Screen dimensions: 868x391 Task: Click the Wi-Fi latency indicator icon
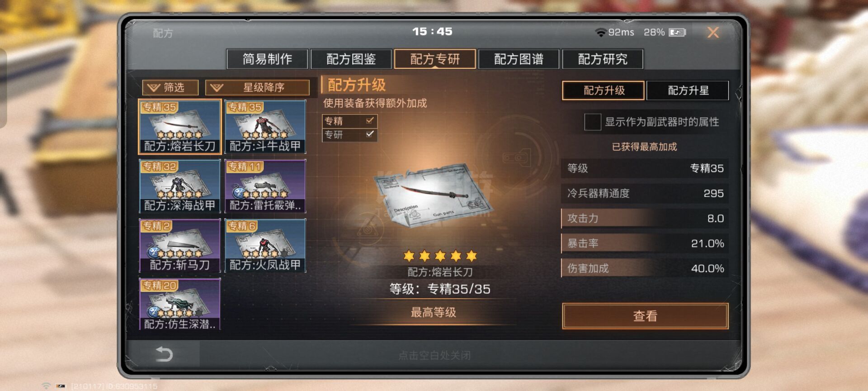click(600, 32)
